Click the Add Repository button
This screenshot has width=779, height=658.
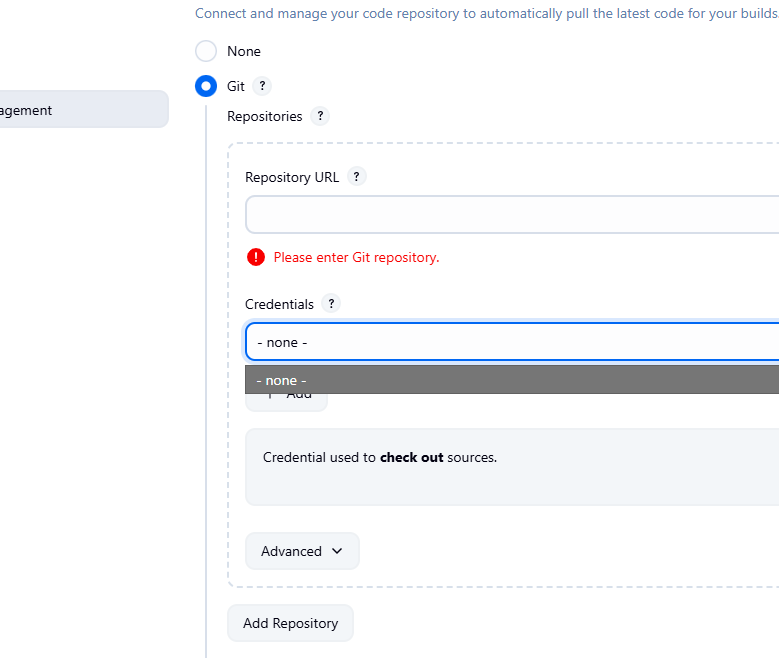tap(290, 623)
